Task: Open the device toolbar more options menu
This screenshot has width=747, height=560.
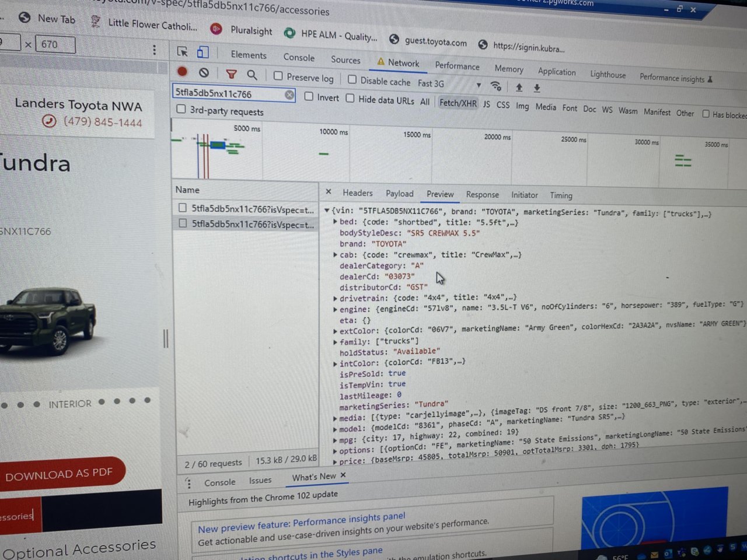Action: (154, 50)
